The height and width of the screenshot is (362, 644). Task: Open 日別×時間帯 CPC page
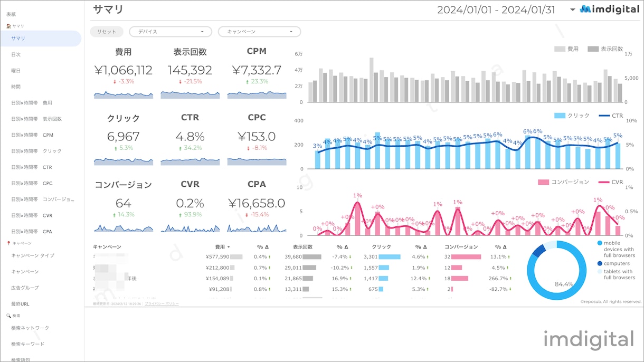pyautogui.click(x=32, y=183)
